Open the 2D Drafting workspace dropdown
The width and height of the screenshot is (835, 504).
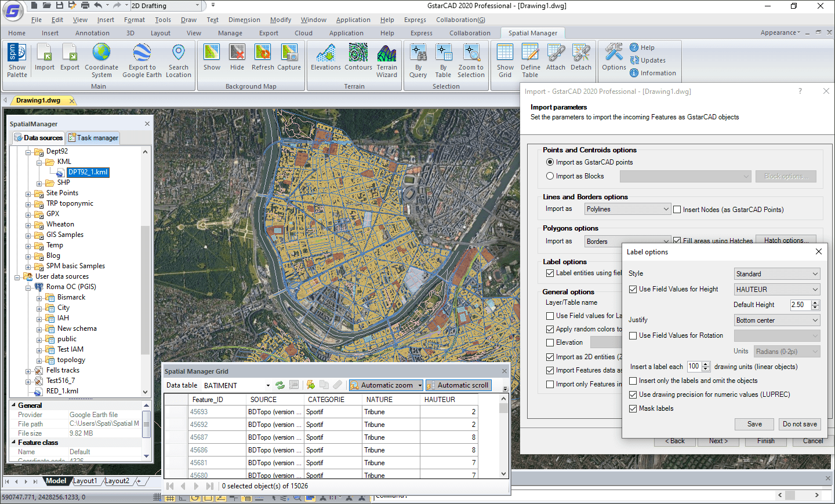166,6
